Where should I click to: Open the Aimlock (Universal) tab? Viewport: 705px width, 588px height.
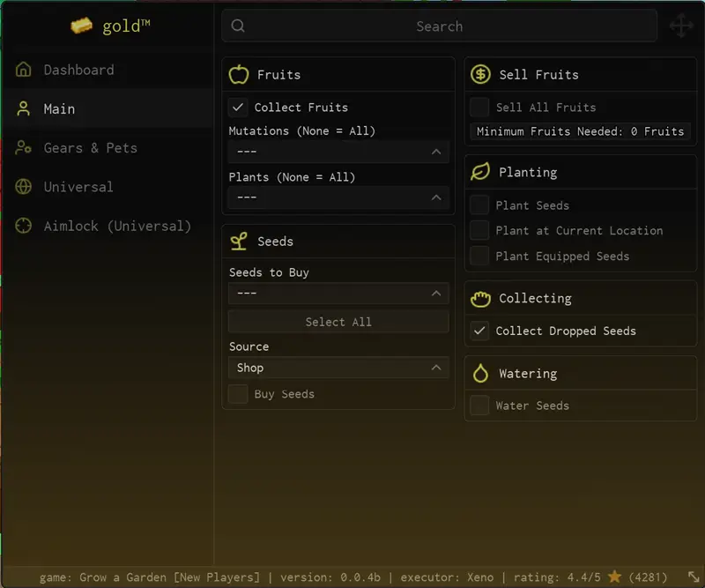[x=107, y=226]
